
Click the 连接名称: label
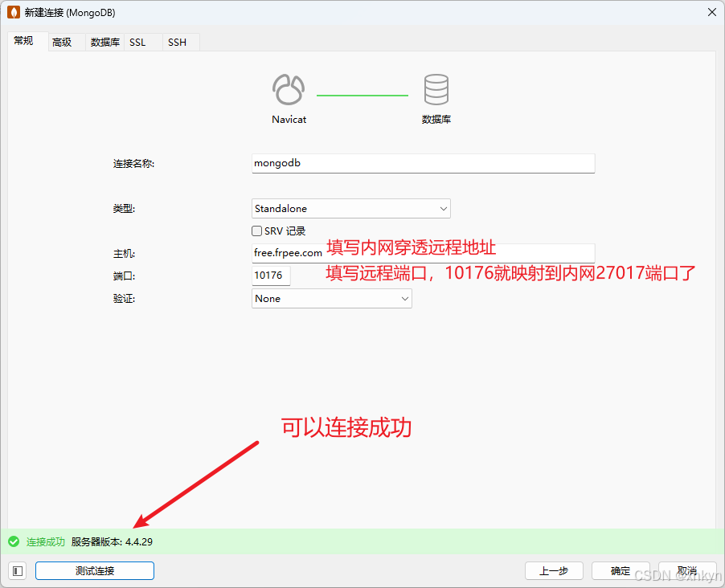tap(133, 164)
